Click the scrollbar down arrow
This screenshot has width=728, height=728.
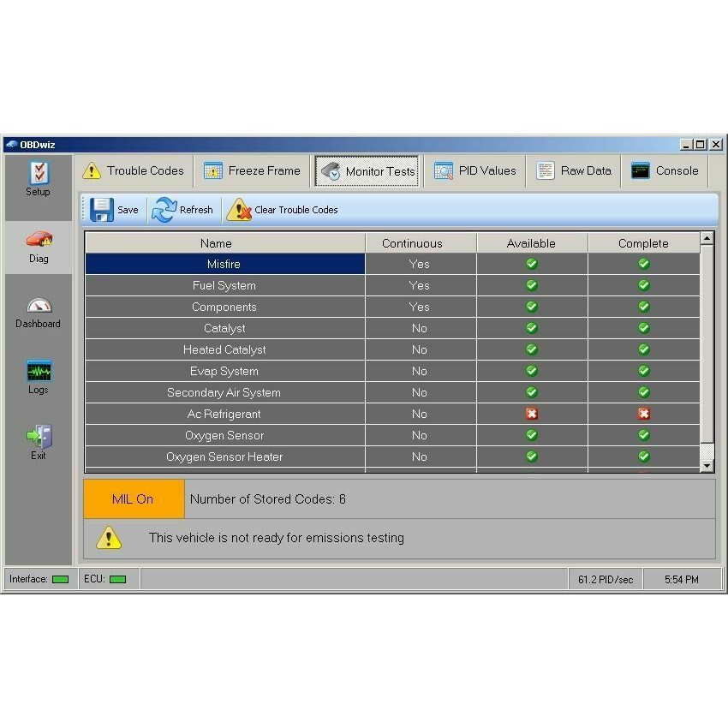[x=707, y=466]
